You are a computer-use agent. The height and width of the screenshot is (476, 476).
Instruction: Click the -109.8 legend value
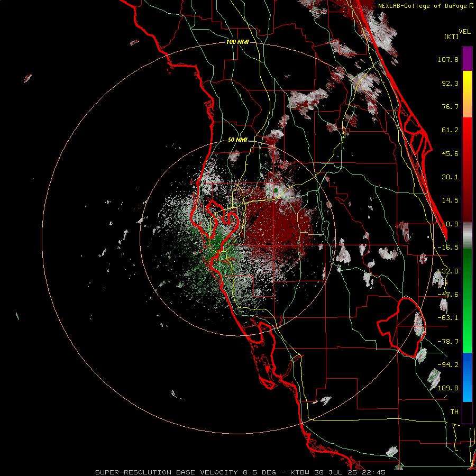446,388
